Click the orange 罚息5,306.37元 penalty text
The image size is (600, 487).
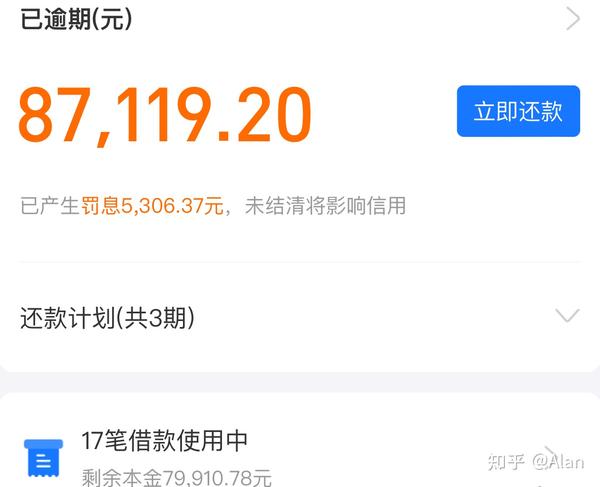tap(152, 206)
